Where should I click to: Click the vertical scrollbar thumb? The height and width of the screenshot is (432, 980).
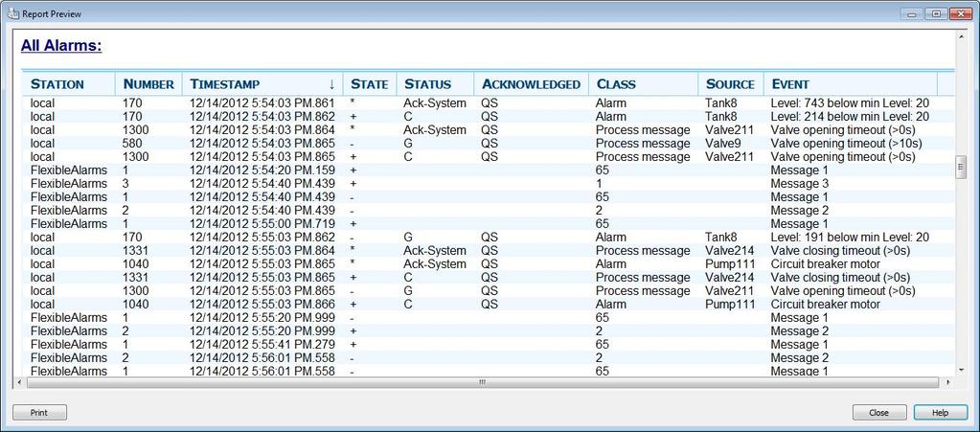(961, 168)
